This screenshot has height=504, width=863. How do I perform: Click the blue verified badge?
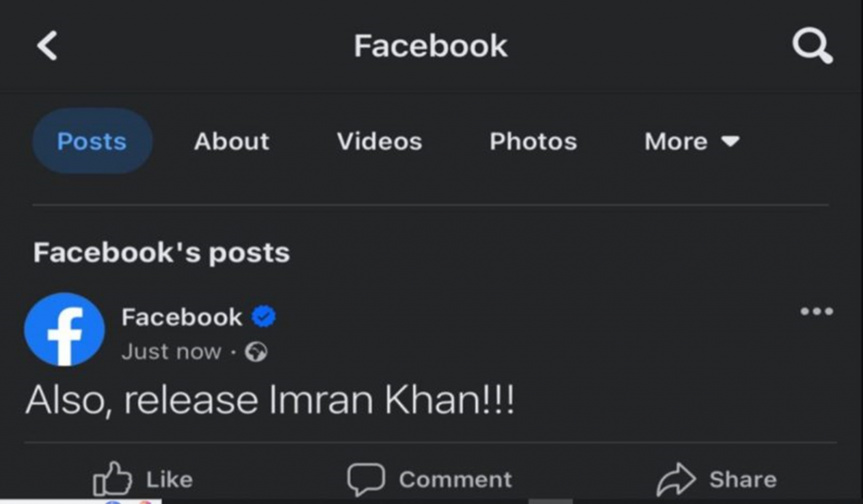264,317
